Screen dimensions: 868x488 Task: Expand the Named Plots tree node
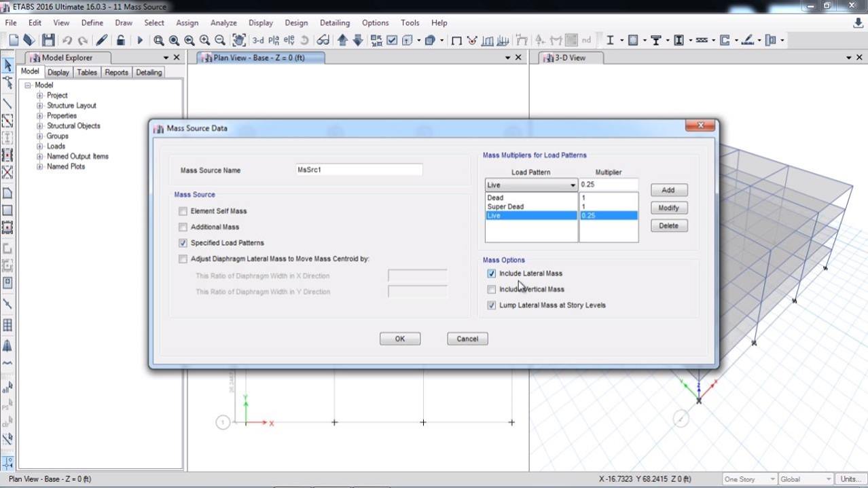click(x=39, y=167)
